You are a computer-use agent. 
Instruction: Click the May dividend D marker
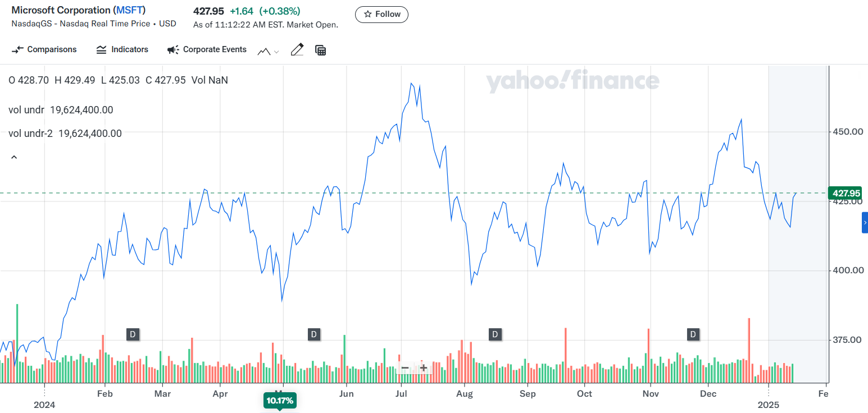click(314, 334)
